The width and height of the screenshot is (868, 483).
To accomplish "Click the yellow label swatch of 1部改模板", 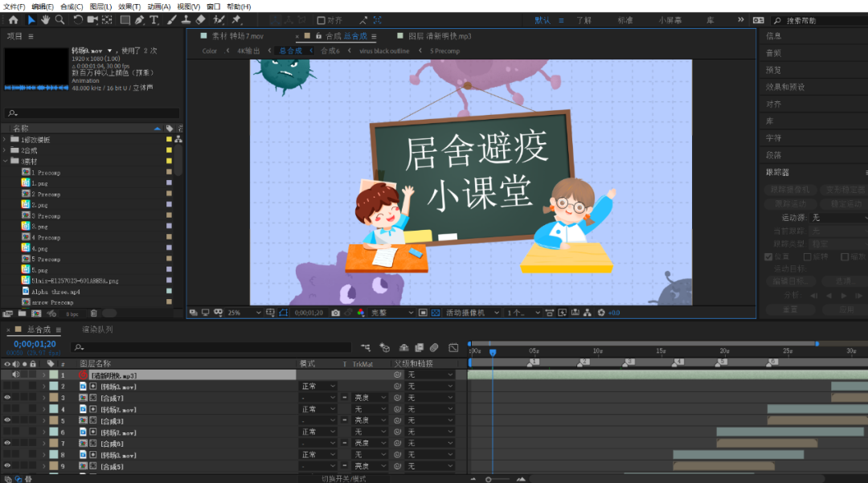I will coord(169,140).
